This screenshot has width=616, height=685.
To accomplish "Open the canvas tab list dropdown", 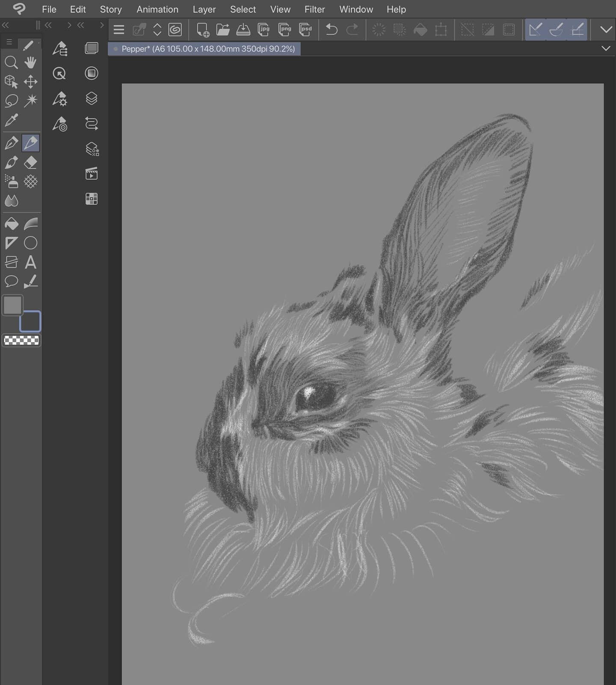I will [x=606, y=48].
